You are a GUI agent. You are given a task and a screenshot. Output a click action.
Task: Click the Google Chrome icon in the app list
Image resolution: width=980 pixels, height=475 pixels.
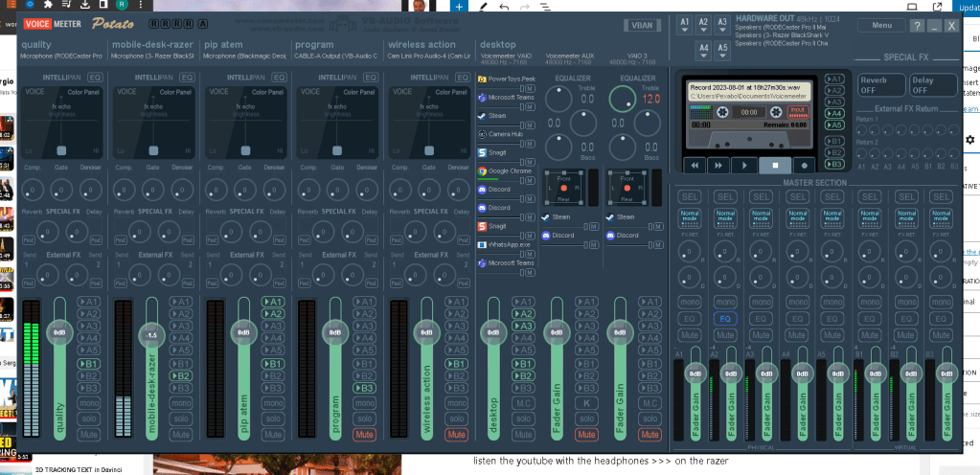pyautogui.click(x=483, y=170)
